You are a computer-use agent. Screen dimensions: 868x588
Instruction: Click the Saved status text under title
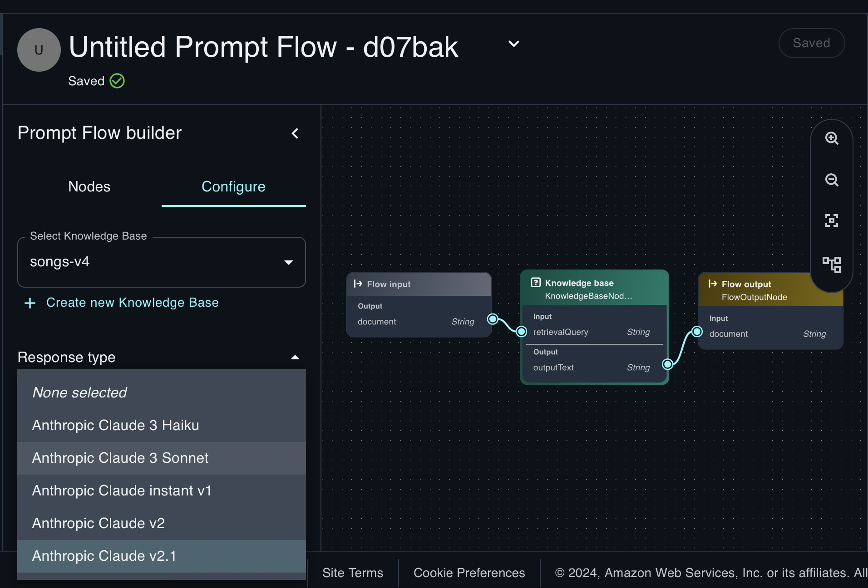point(86,81)
